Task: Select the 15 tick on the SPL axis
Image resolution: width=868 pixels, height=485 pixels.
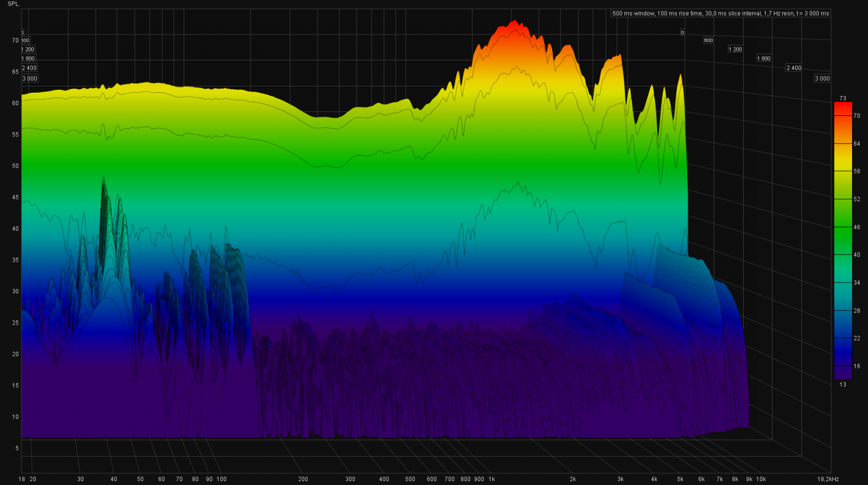Action: 15,386
